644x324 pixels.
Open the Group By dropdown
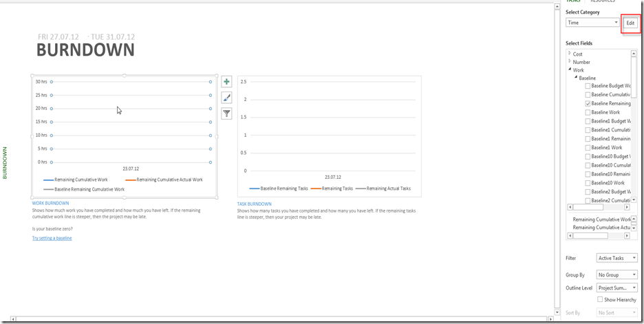[x=616, y=274]
